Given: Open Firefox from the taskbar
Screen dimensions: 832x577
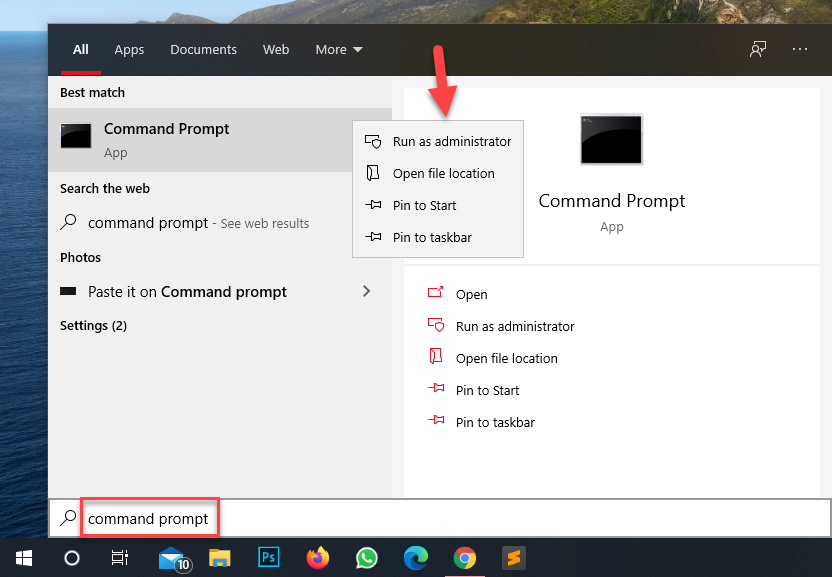Looking at the screenshot, I should coord(318,557).
